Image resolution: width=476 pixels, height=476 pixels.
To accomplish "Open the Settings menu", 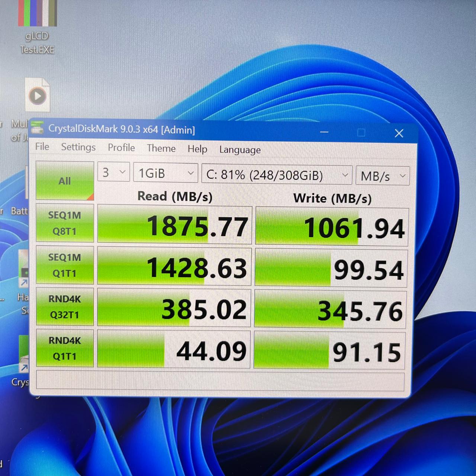I will pyautogui.click(x=78, y=147).
